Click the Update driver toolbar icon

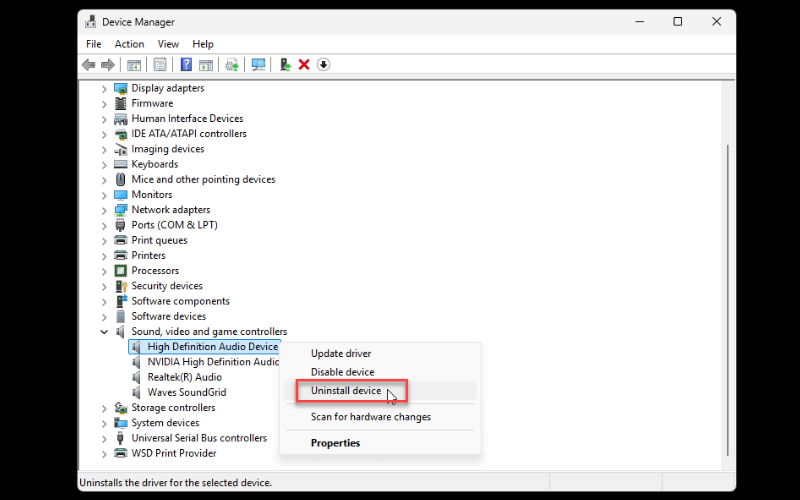coord(232,65)
